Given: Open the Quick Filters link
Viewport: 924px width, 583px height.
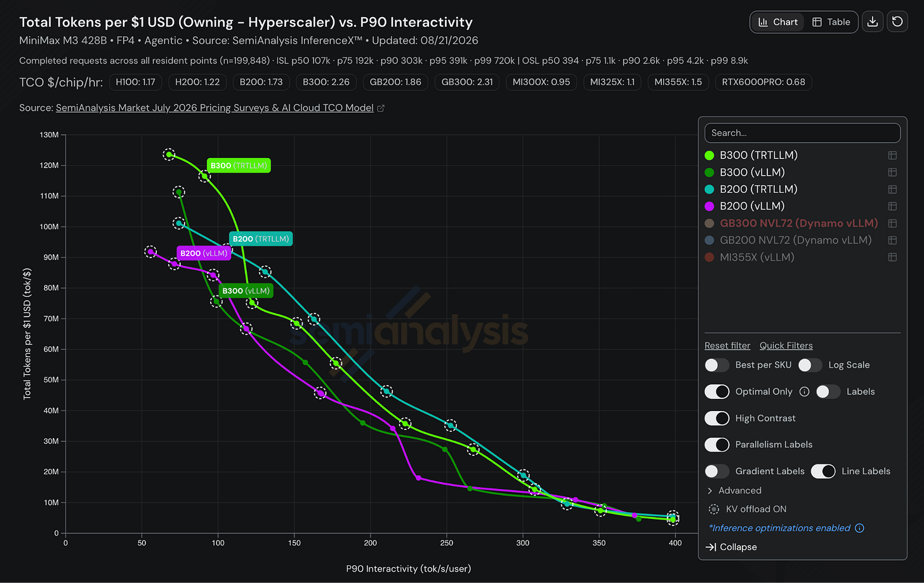Looking at the screenshot, I should pyautogui.click(x=786, y=346).
